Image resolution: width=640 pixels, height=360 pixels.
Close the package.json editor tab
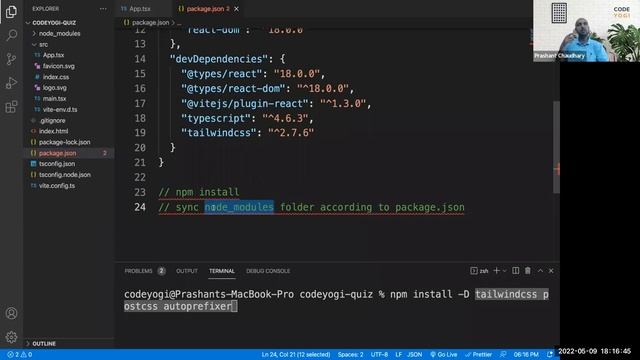coord(236,9)
